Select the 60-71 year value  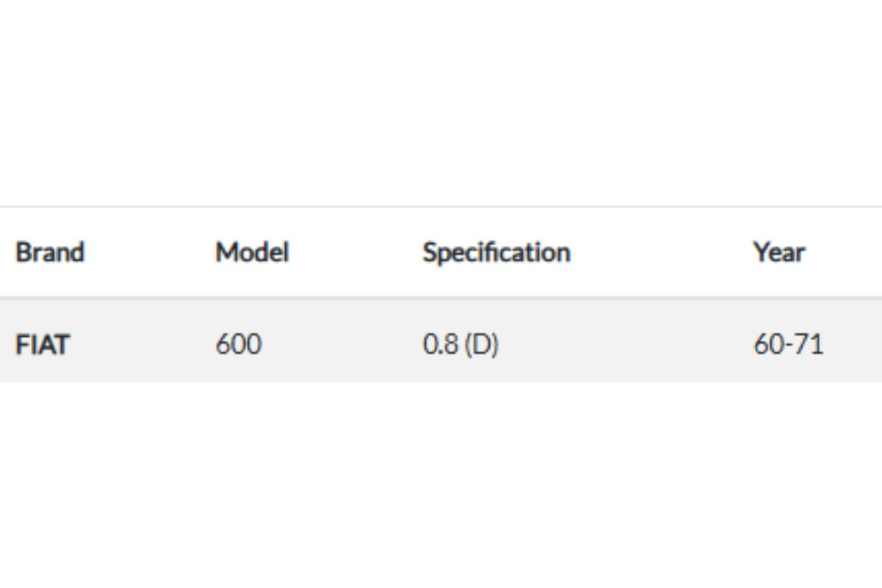788,344
